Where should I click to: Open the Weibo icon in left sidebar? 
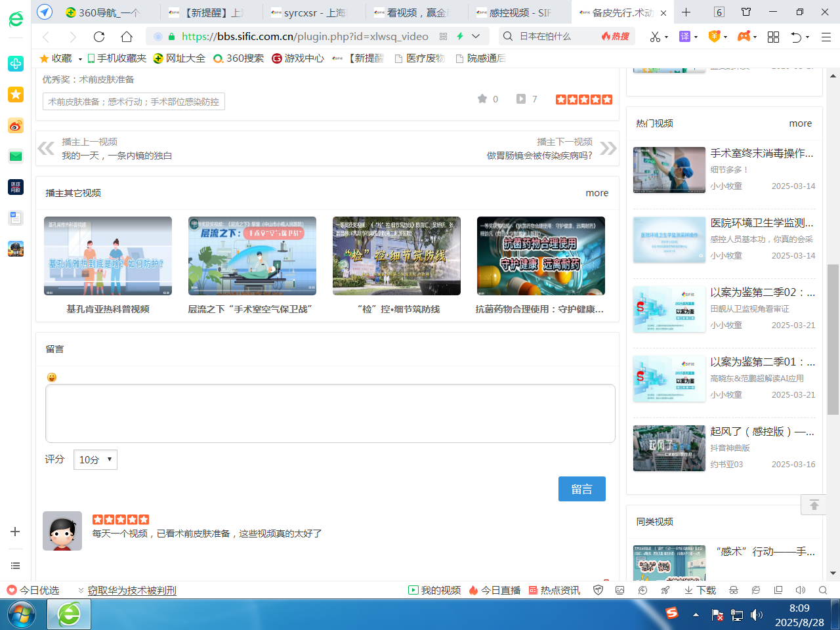pos(16,125)
